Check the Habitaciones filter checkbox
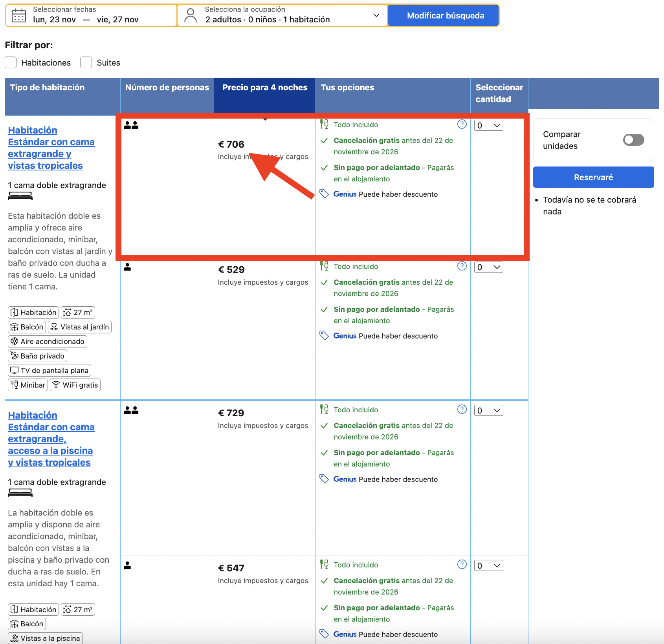The image size is (664, 644). (x=11, y=62)
